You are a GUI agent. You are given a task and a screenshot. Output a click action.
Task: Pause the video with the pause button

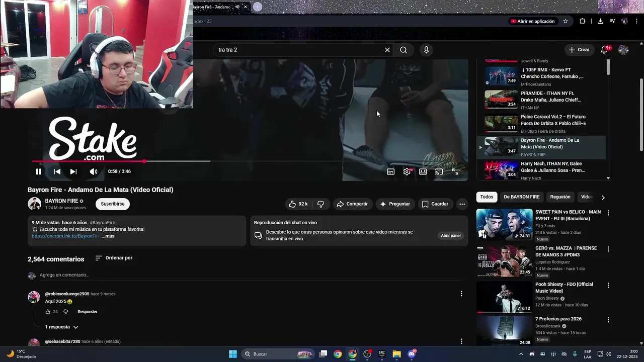38,171
